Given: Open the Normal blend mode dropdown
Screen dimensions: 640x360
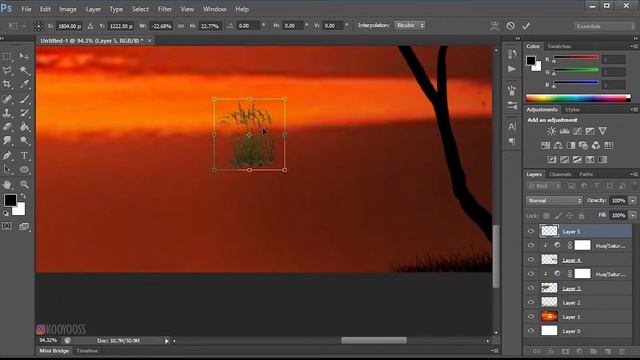Looking at the screenshot, I should 554,200.
